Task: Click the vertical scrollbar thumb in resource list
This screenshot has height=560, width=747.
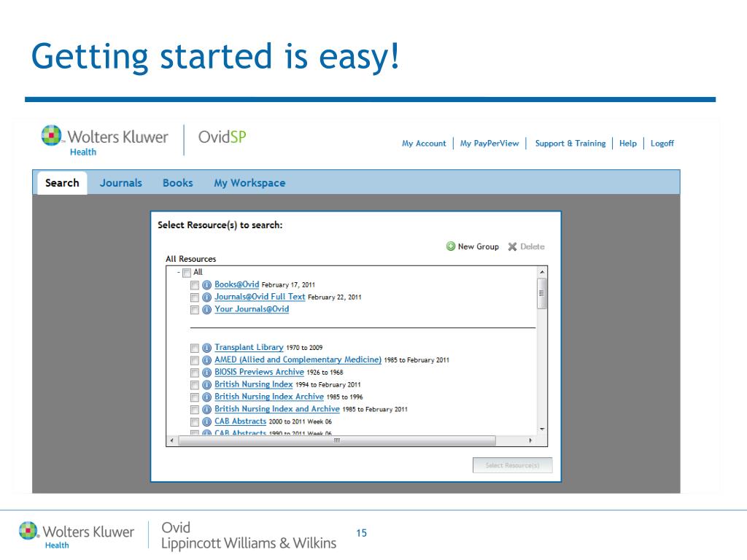Action: [542, 293]
